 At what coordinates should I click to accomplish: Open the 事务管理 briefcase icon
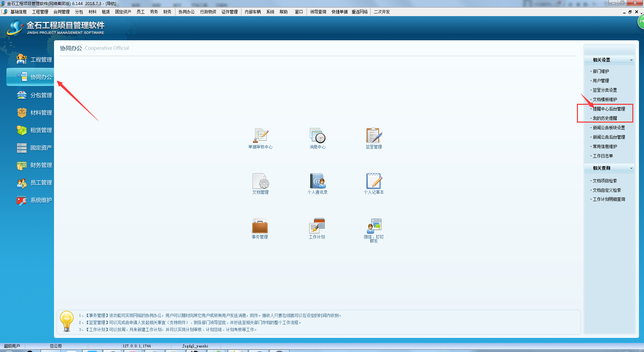click(260, 226)
